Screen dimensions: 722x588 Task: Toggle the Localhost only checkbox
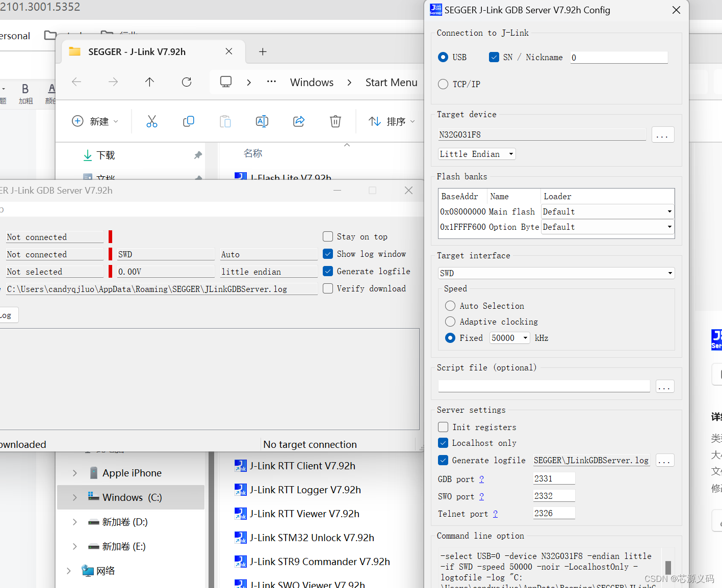[443, 443]
